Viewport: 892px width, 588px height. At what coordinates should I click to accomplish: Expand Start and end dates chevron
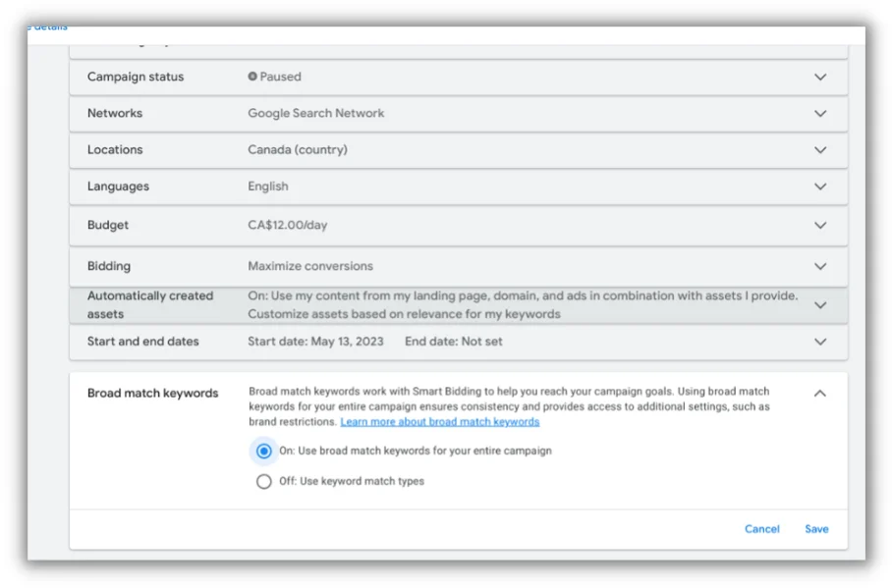819,342
